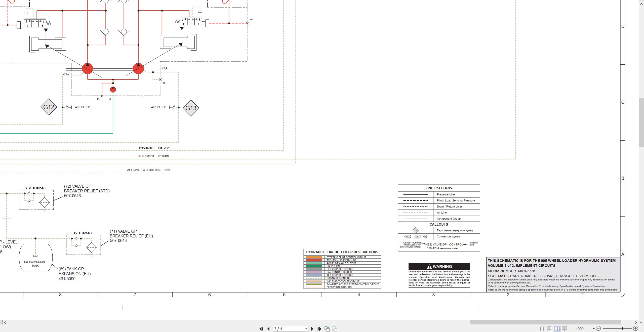The image size is (644, 332).
Task: Go to the first page
Action: 261,329
